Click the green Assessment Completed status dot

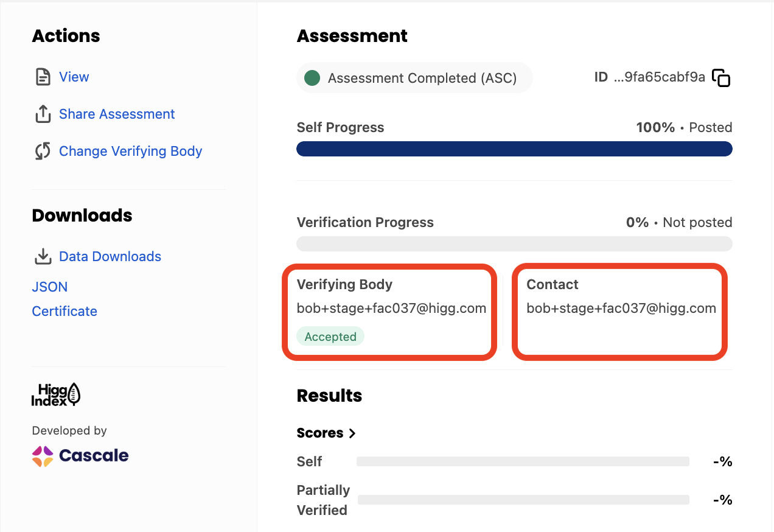coord(312,78)
